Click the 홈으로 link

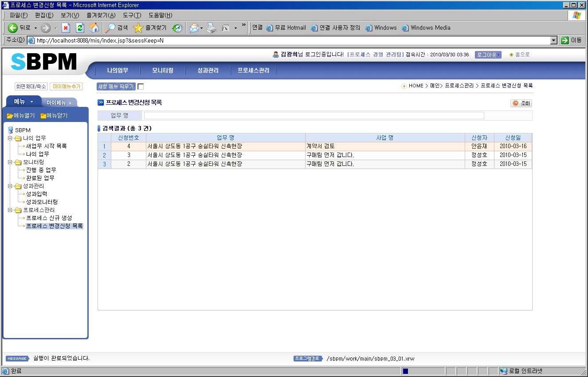[x=520, y=55]
